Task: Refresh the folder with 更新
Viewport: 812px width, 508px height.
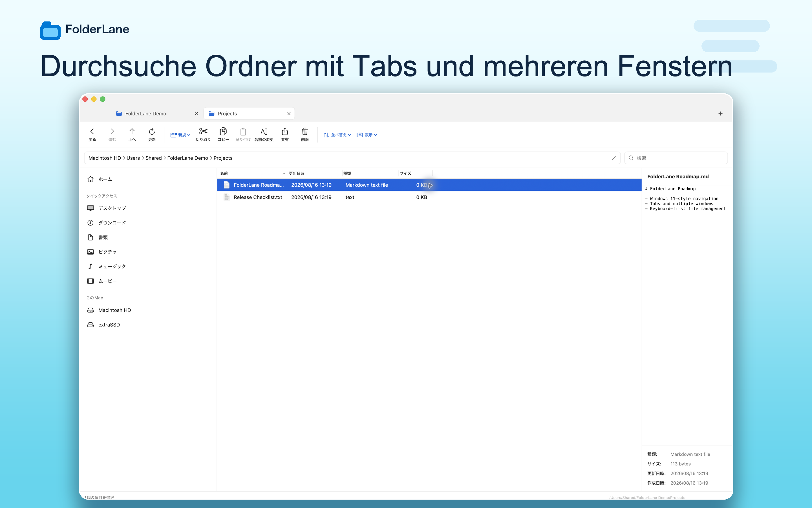Action: click(x=152, y=134)
